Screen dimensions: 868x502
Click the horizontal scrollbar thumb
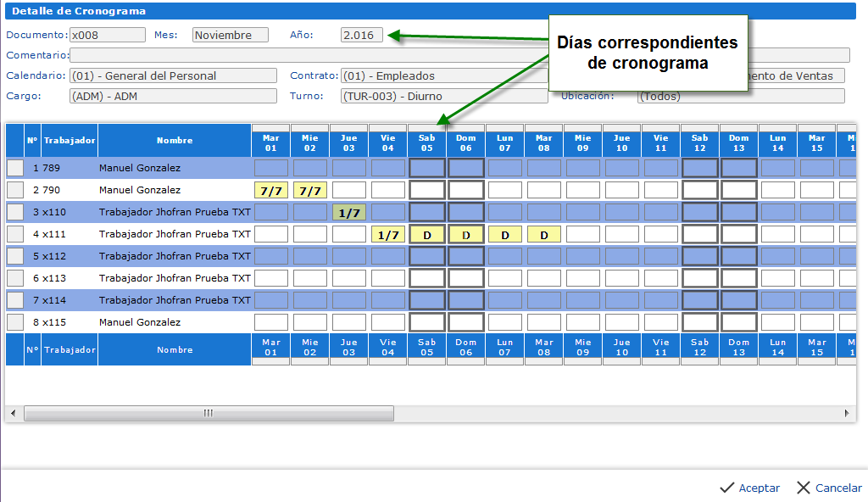pos(208,413)
